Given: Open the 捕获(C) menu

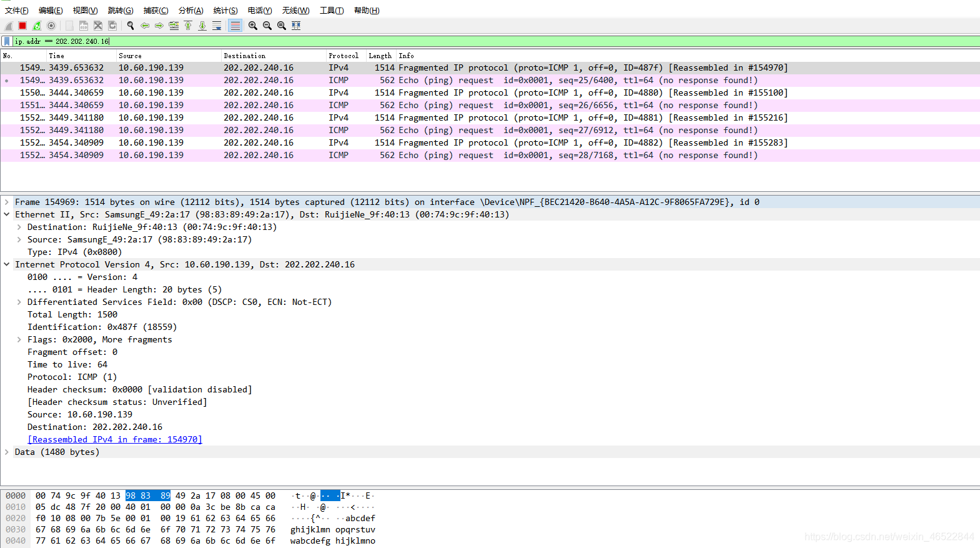Looking at the screenshot, I should pos(156,11).
